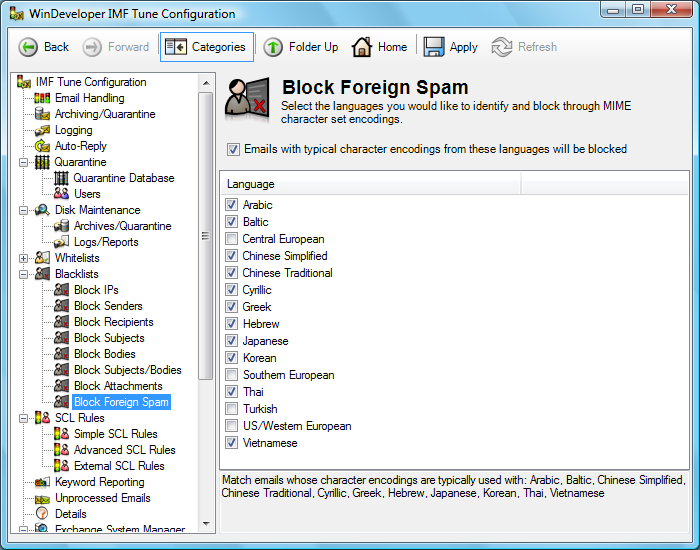Check the US/Western European checkbox
This screenshot has height=550, width=700.
(231, 426)
